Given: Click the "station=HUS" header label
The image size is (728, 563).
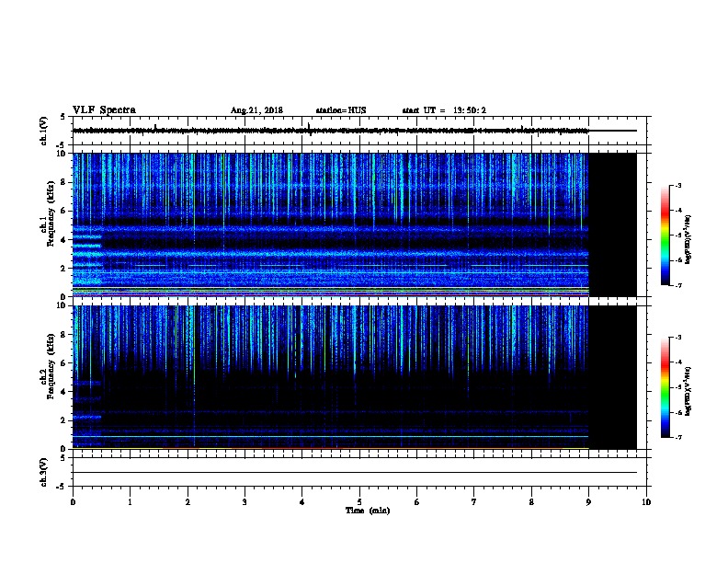Looking at the screenshot, I should point(341,110).
